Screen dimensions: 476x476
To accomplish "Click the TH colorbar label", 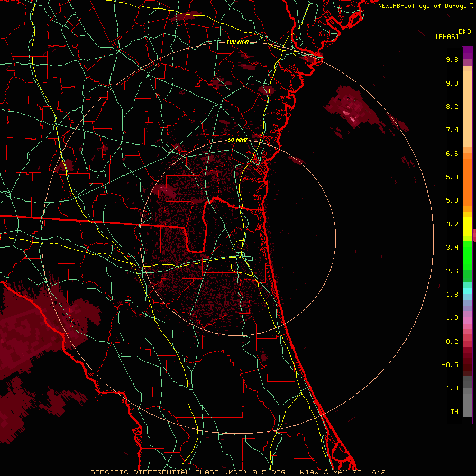I will coord(454,412).
